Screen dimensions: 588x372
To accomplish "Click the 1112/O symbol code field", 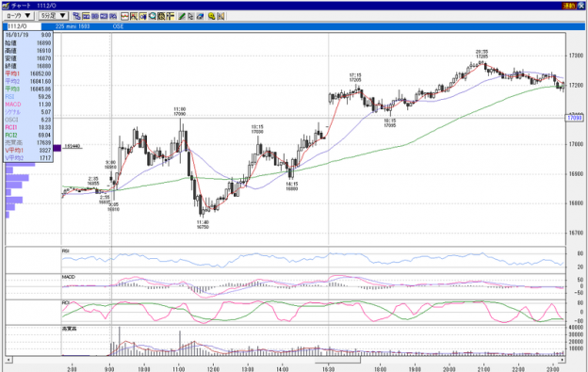I will 24,26.
